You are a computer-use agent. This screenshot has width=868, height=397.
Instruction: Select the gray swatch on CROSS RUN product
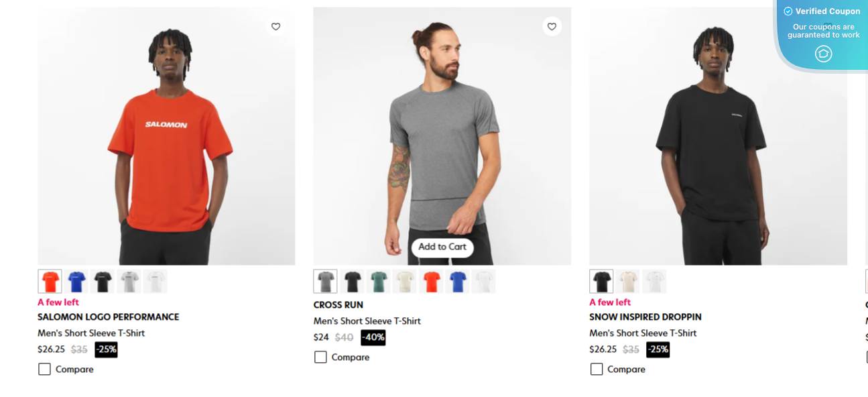326,281
